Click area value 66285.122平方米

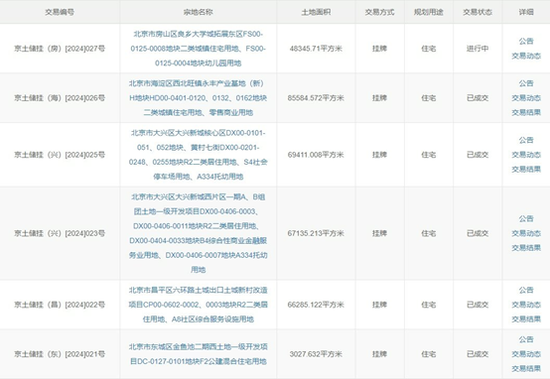pyautogui.click(x=316, y=305)
